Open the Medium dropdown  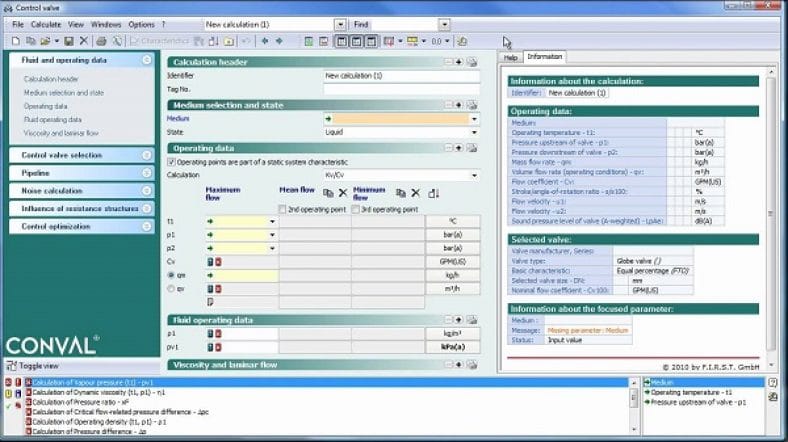click(x=473, y=118)
